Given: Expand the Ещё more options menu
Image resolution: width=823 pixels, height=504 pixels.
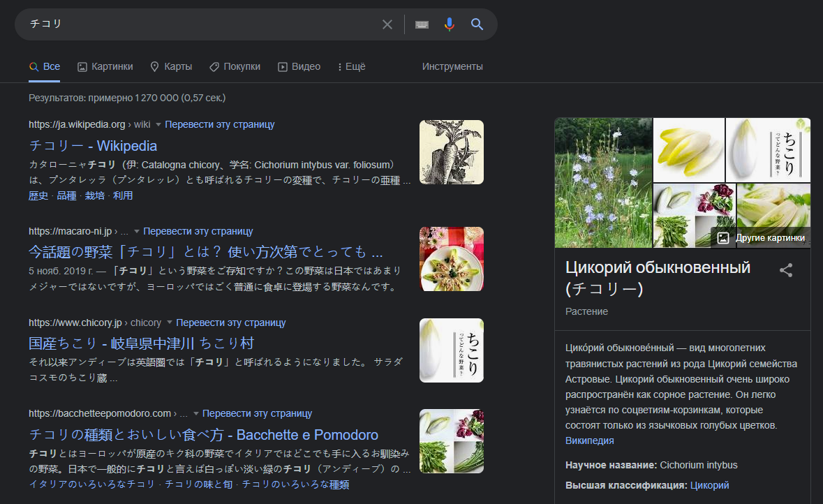Looking at the screenshot, I should [351, 67].
